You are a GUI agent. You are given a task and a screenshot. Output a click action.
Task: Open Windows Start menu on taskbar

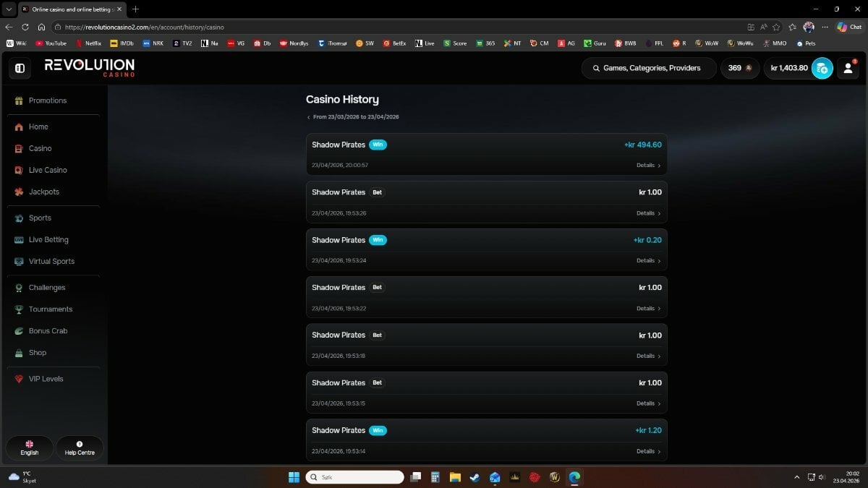[x=294, y=477]
